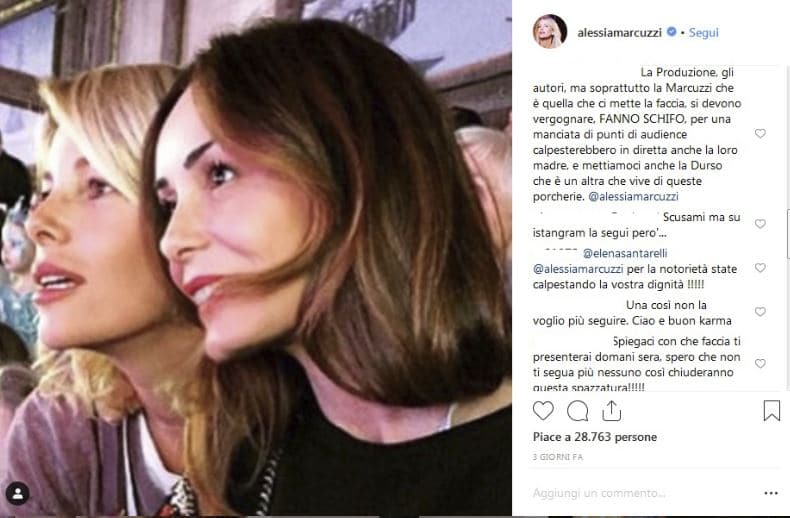Focus the "Aggiungi un commento" field
This screenshot has width=790, height=518.
pyautogui.click(x=640, y=493)
